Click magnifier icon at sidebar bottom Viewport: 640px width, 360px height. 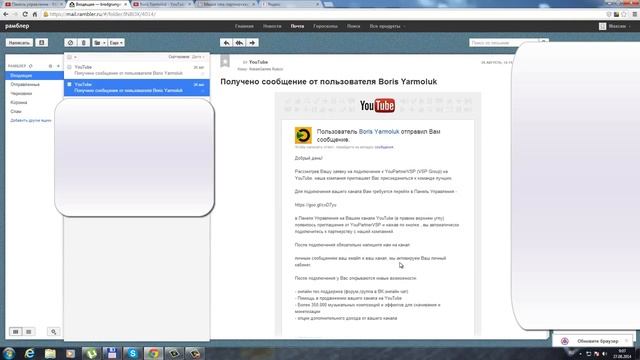point(53,332)
